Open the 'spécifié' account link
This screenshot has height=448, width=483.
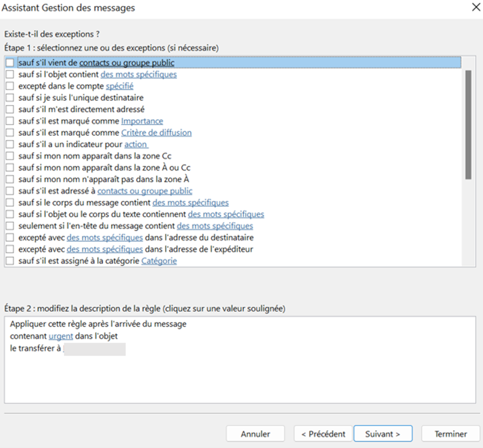(119, 86)
